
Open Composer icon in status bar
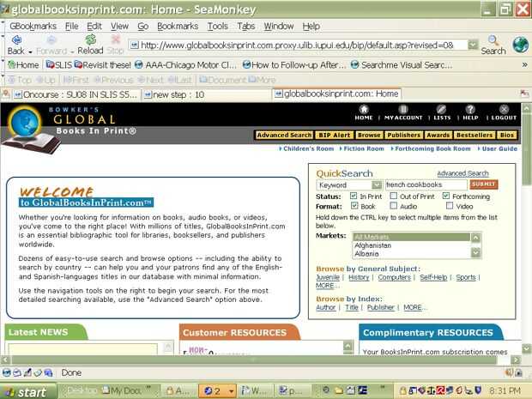coord(27,372)
